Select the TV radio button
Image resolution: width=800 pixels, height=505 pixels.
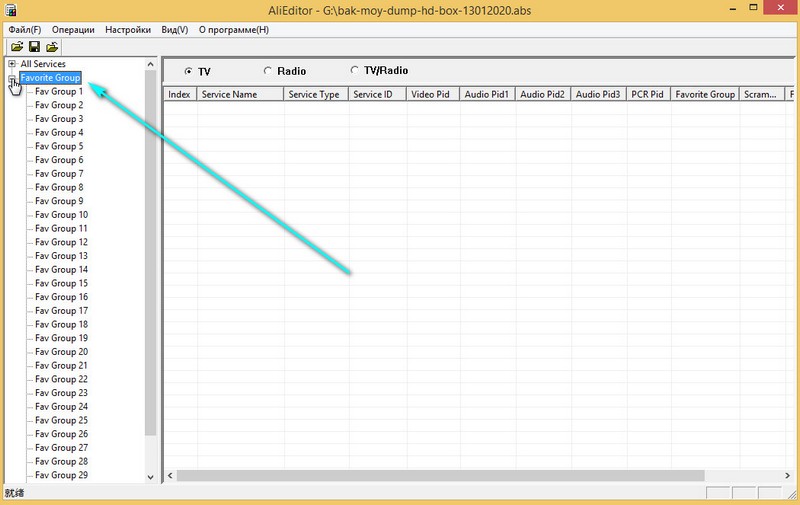188,71
